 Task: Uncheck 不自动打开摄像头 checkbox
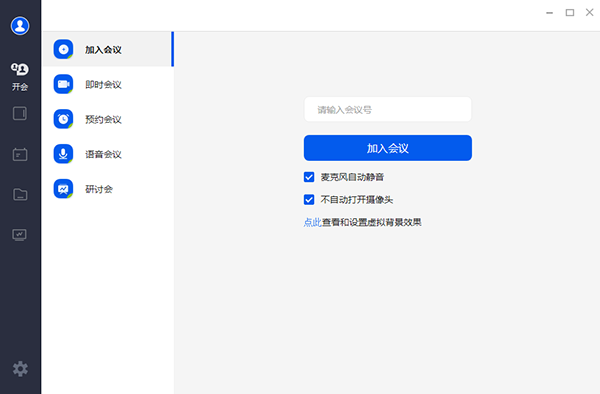309,199
